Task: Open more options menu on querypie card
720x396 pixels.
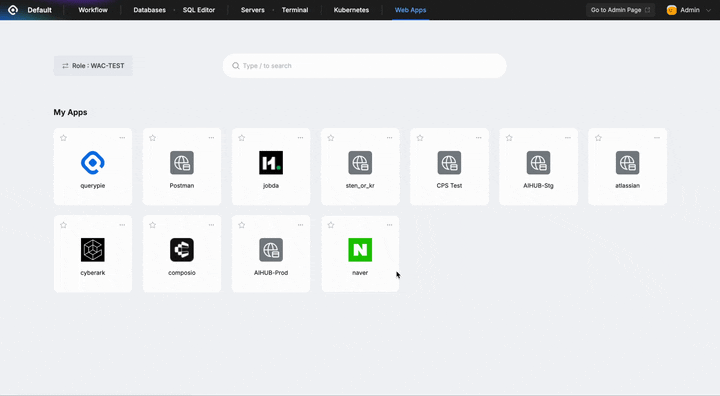Action: (122, 138)
